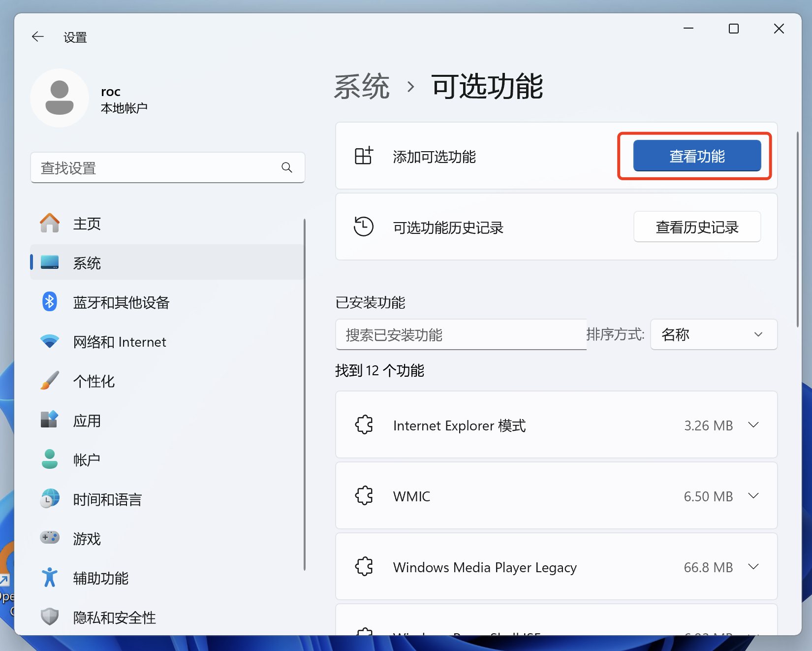This screenshot has width=812, height=651.
Task: Open Wi-Fi icon for 网络和 Internet
Action: click(50, 341)
